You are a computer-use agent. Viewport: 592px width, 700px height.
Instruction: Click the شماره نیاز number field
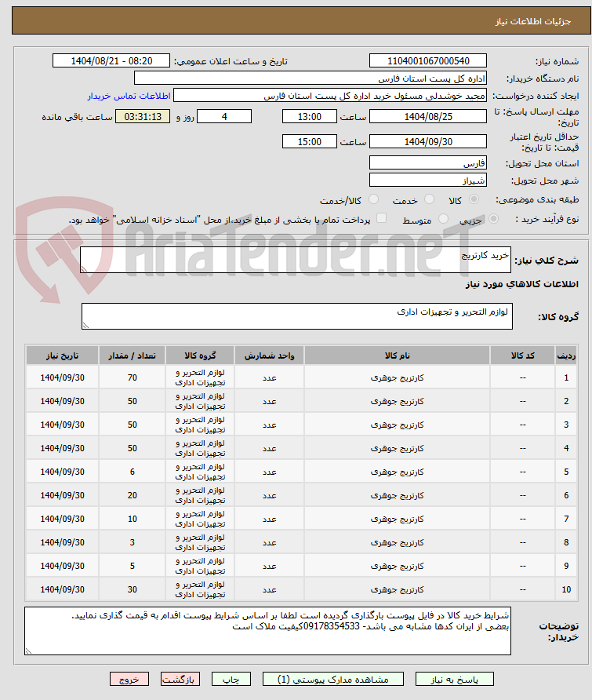click(428, 60)
